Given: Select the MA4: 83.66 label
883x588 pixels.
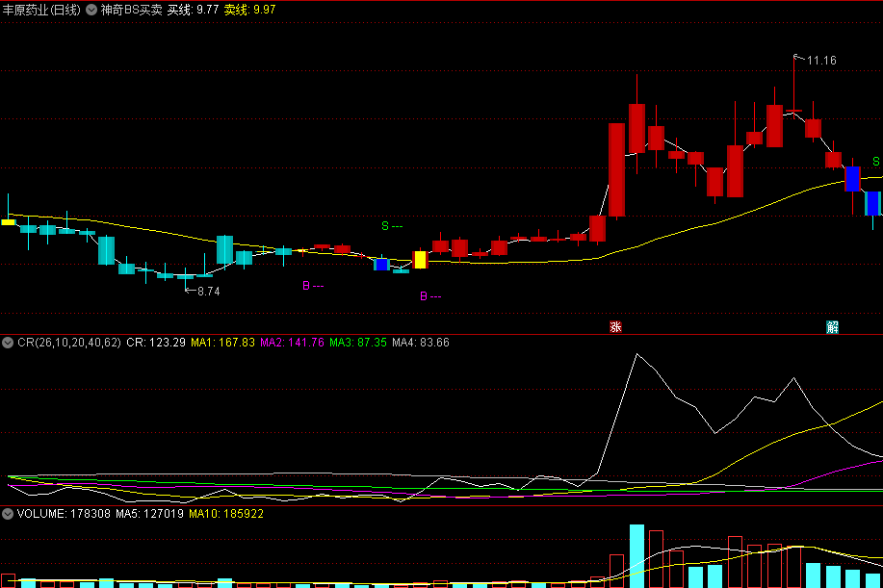Looking at the screenshot, I should click(421, 343).
